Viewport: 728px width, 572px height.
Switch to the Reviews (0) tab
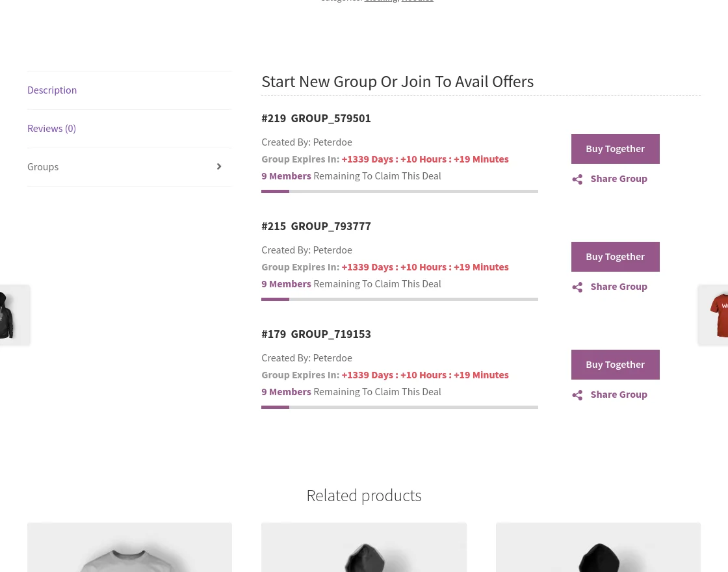[x=51, y=128]
